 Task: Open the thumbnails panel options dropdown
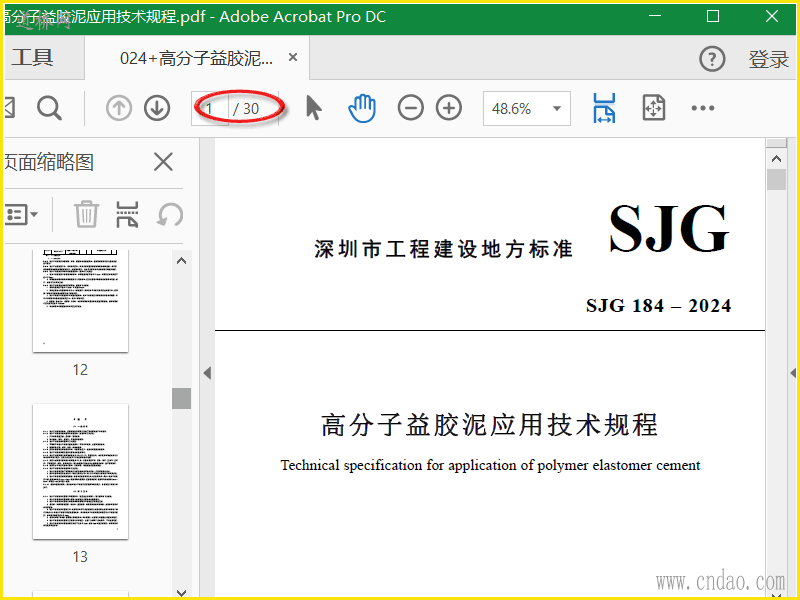pos(21,214)
